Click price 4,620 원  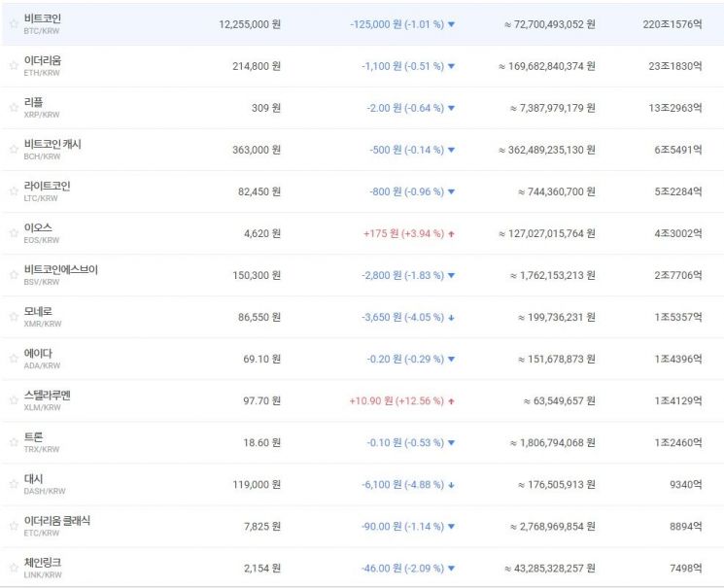tap(262, 233)
